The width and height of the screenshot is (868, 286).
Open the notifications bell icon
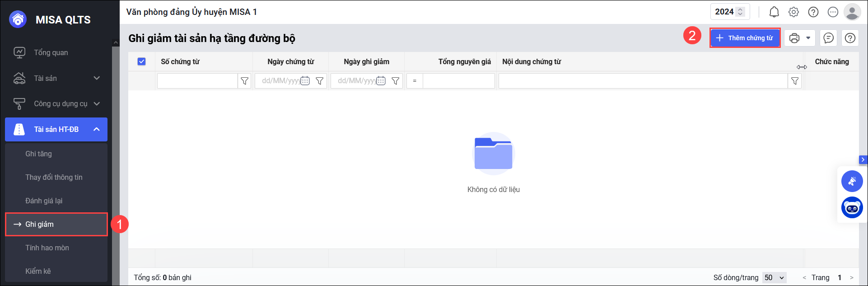(x=774, y=12)
